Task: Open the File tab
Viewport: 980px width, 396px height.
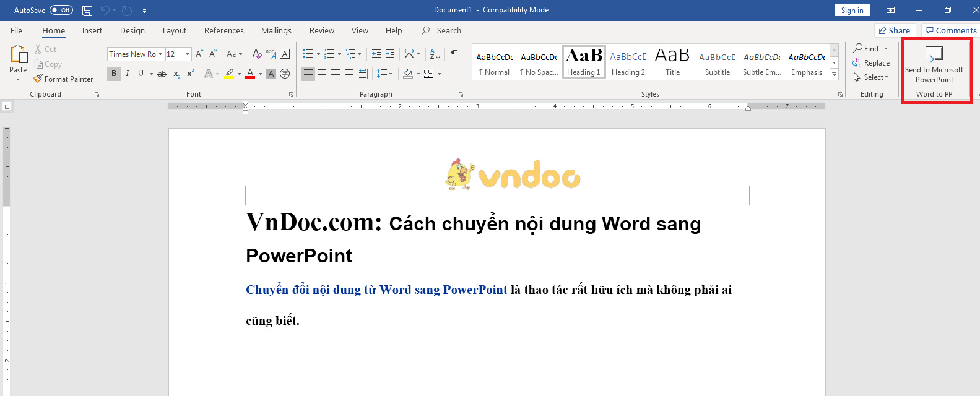Action: pos(17,30)
